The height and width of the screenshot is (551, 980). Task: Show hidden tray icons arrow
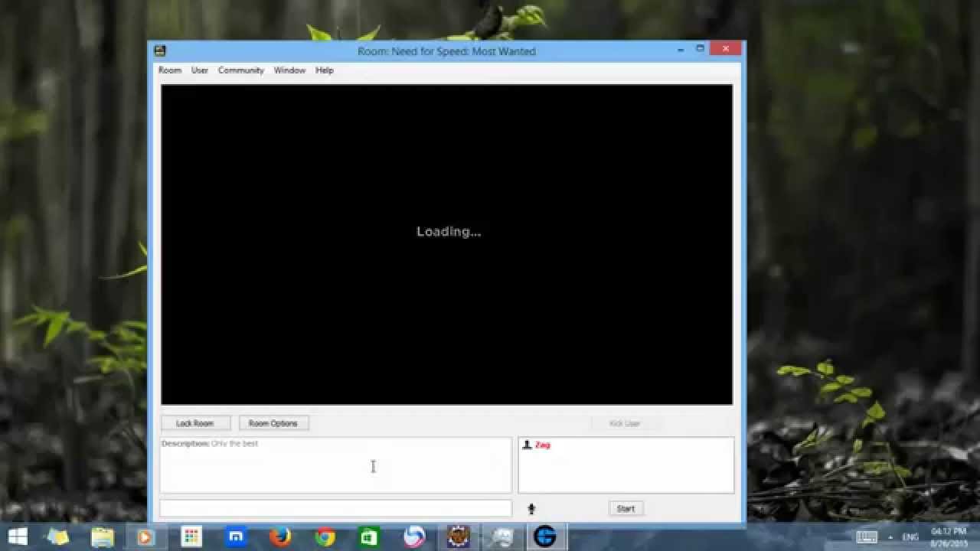click(x=890, y=537)
